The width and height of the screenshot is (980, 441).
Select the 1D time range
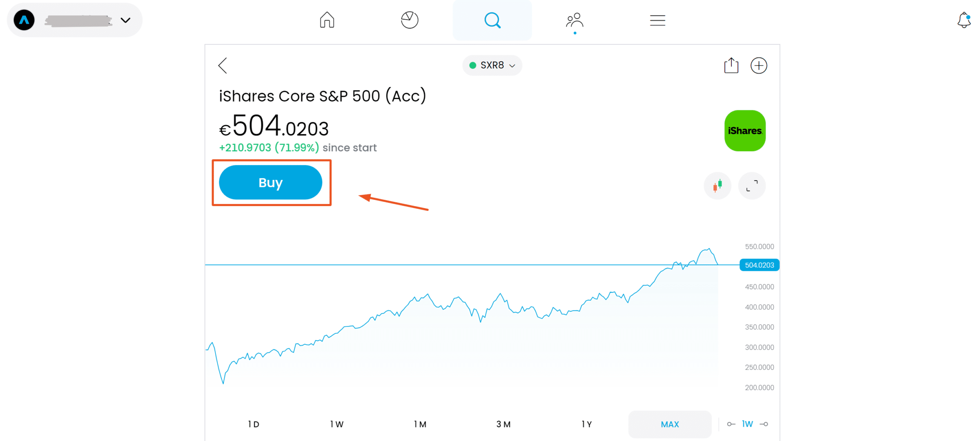pos(254,424)
